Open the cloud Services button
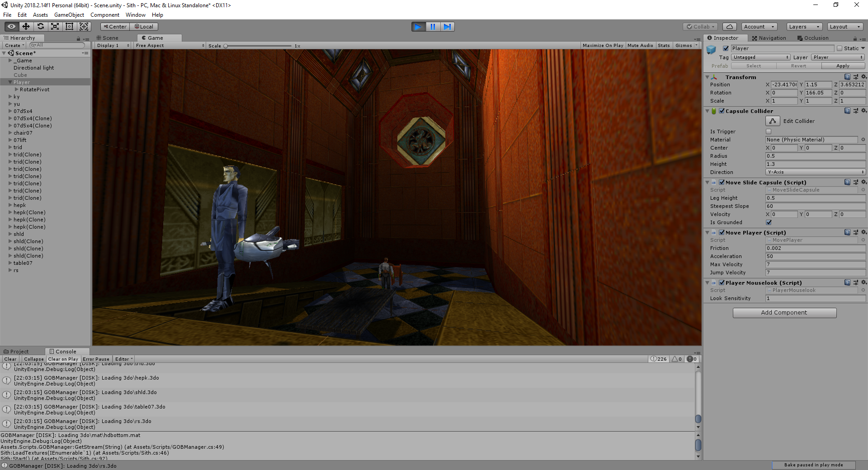 point(729,27)
